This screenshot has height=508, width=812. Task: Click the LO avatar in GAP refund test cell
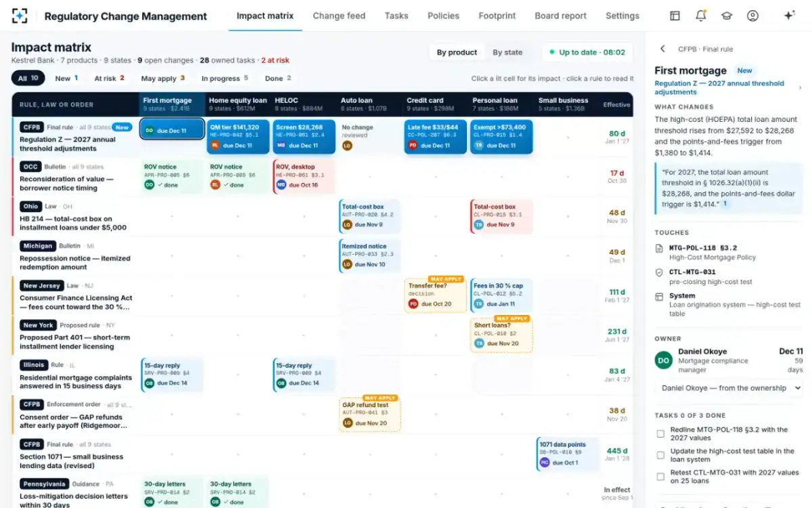pyautogui.click(x=347, y=423)
